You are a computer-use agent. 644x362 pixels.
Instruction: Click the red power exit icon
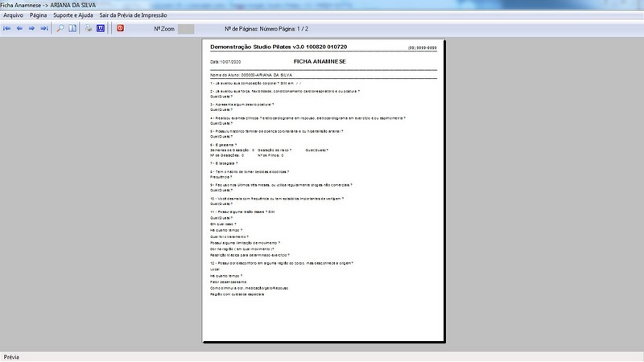click(x=120, y=28)
